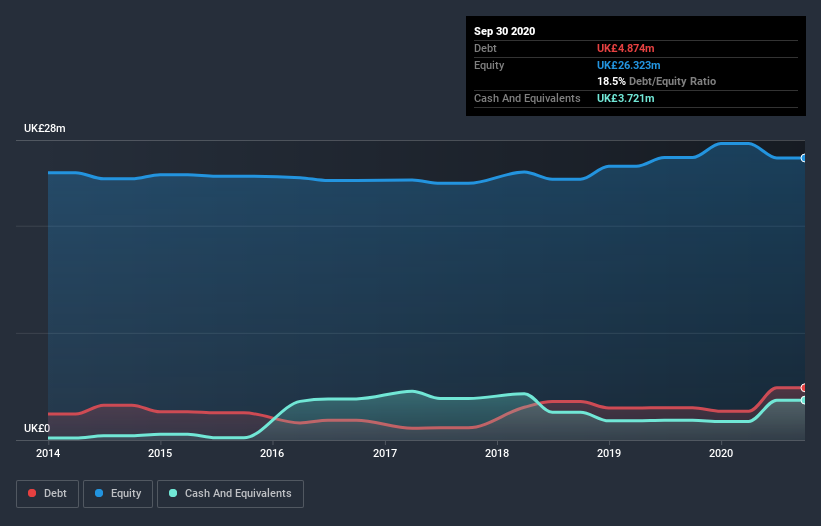
Task: Click the 2015 axis label
Action: (160, 453)
